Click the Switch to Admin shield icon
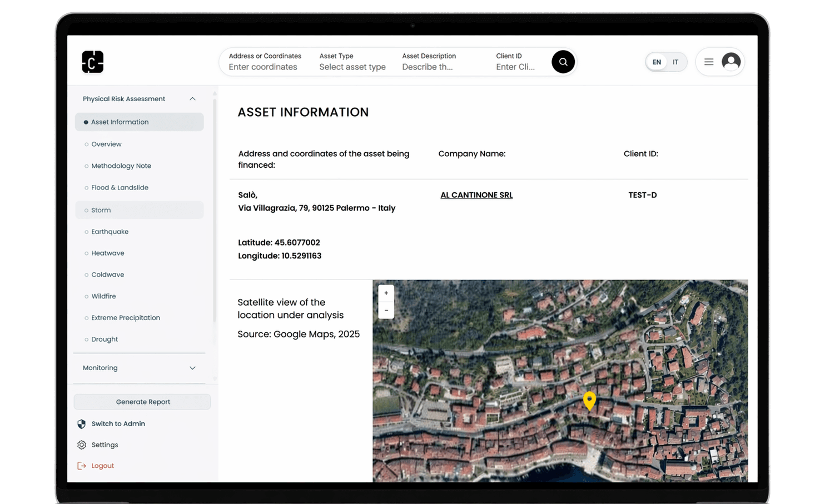825x504 pixels. (82, 424)
